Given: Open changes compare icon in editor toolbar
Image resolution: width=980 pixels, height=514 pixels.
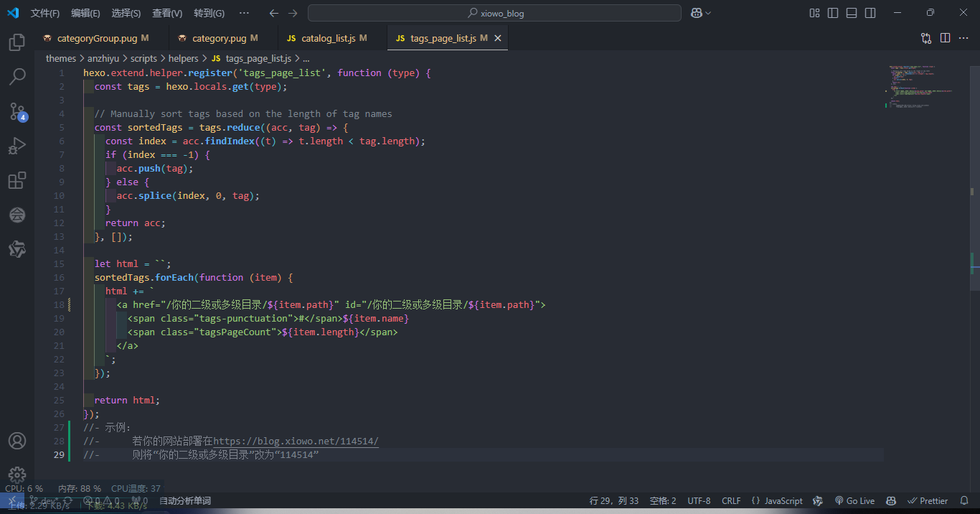Looking at the screenshot, I should tap(926, 38).
